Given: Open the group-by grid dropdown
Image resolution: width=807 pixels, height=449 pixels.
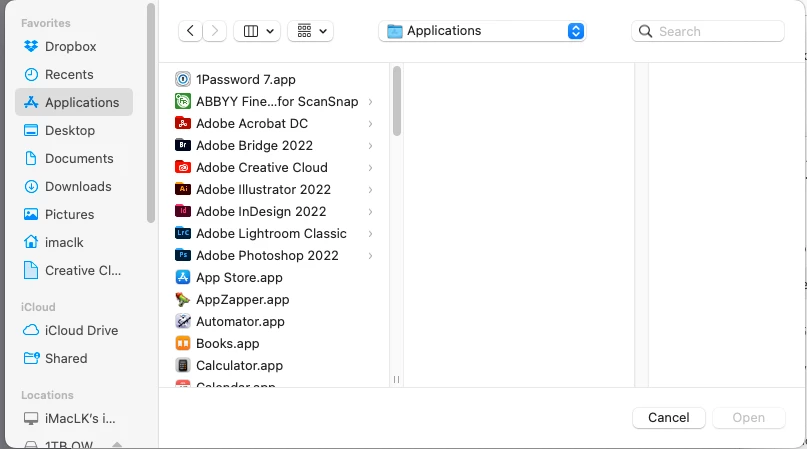Looking at the screenshot, I should tap(311, 31).
